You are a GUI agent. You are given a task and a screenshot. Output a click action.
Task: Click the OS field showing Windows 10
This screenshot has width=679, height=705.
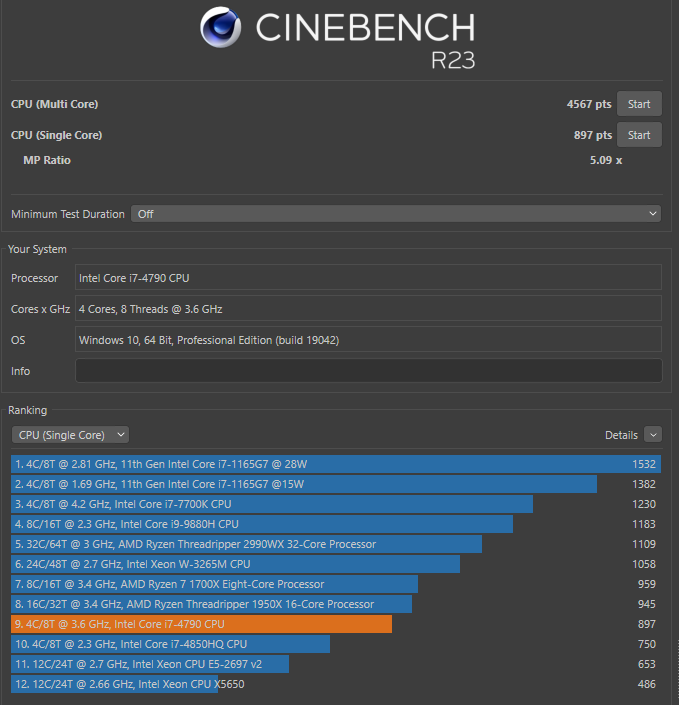[368, 340]
